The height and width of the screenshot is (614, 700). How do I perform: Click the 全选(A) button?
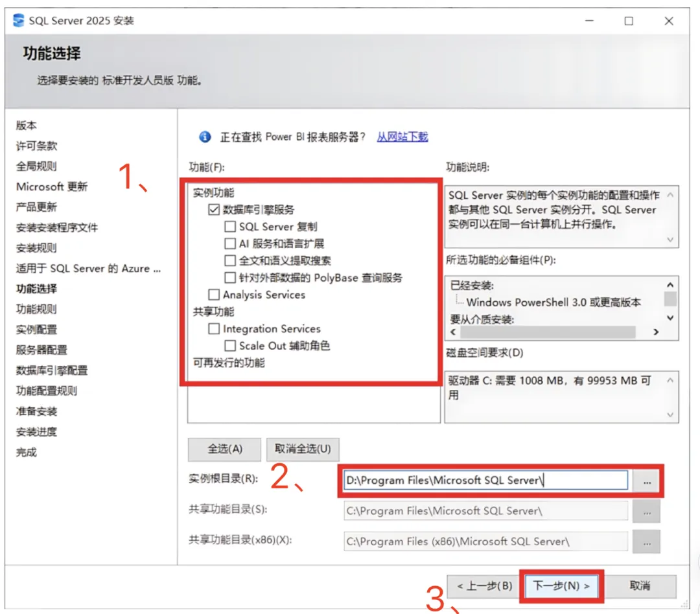[224, 449]
